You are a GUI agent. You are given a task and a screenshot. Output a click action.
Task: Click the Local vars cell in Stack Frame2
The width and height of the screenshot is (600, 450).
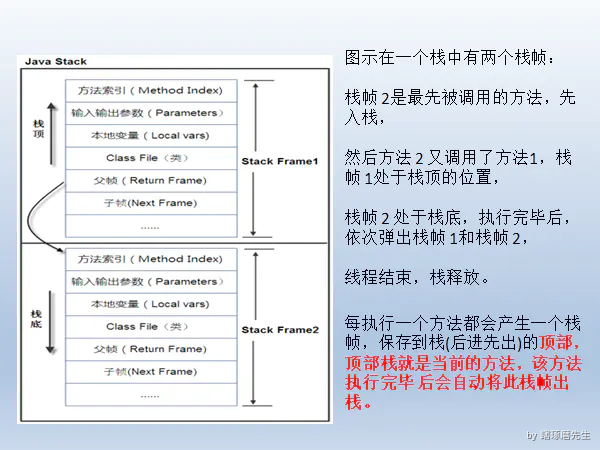click(x=151, y=304)
